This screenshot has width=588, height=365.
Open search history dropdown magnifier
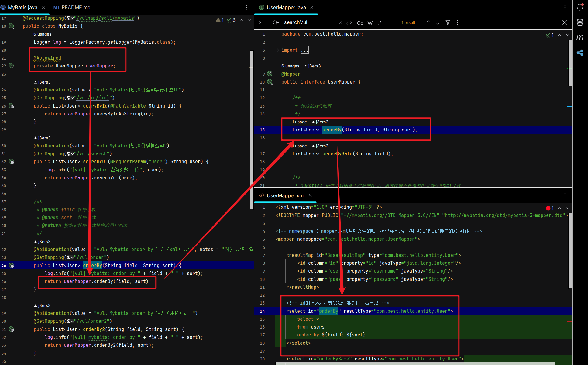point(275,22)
